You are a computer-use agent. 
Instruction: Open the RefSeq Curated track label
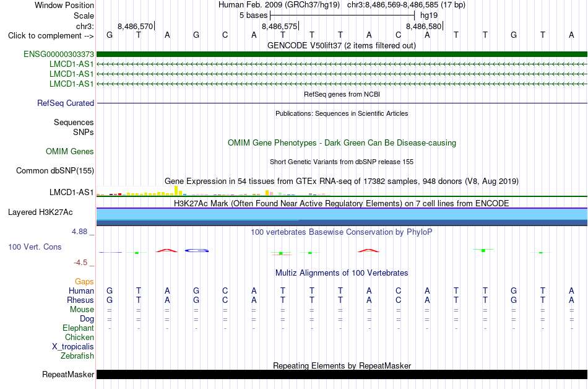pyautogui.click(x=65, y=103)
